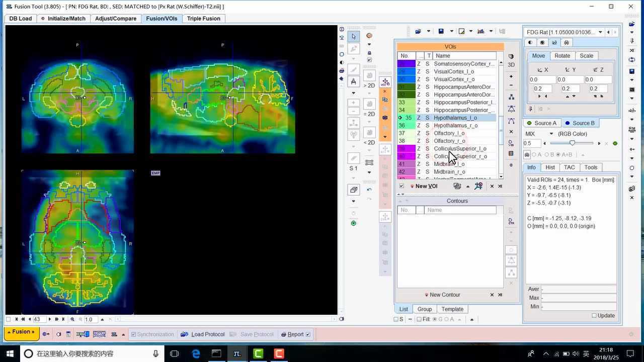
Task: Click the Microsoft Edge taskbar icon
Action: click(196, 353)
